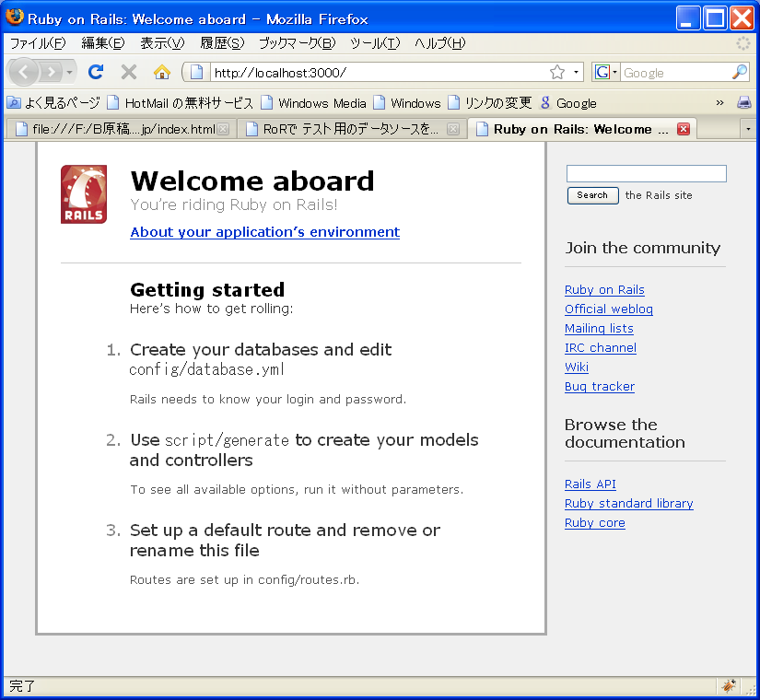The image size is (760, 700).
Task: Open the 'Ruby core' link
Action: (595, 523)
